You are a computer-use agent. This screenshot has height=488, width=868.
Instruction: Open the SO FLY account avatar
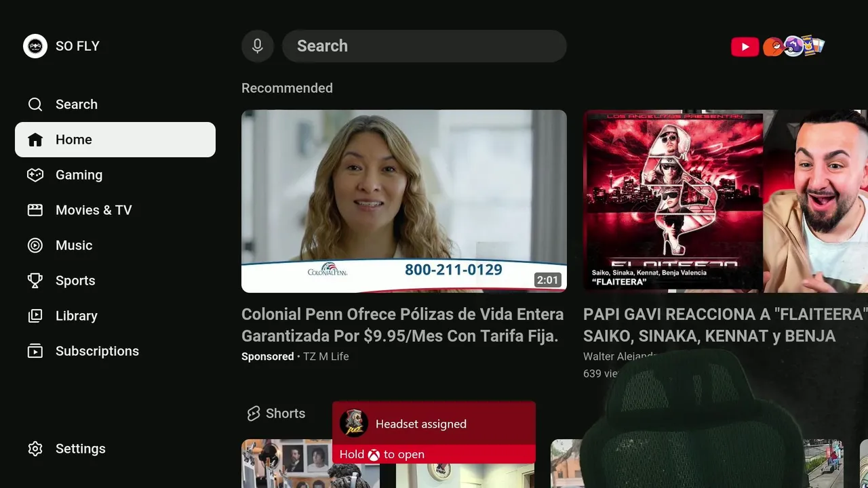(x=35, y=46)
